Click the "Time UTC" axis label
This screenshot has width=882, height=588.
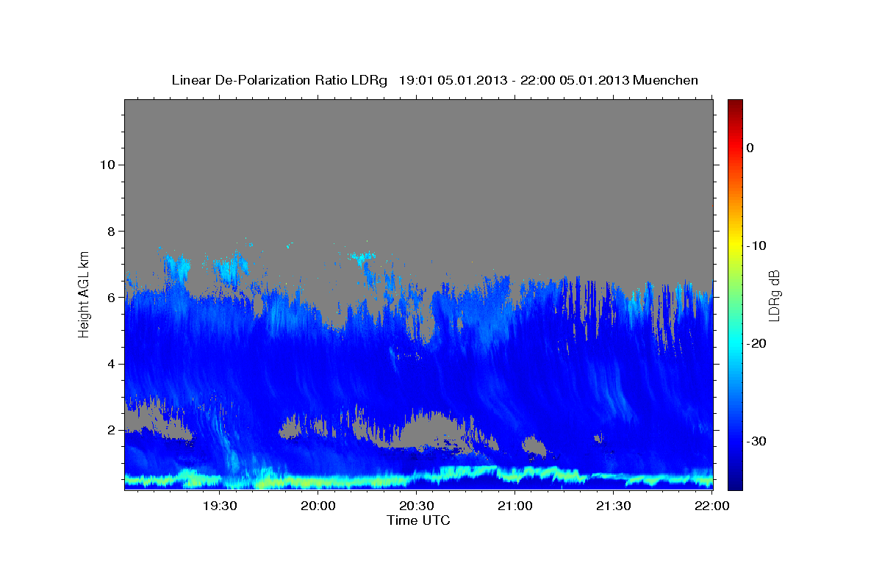418,520
